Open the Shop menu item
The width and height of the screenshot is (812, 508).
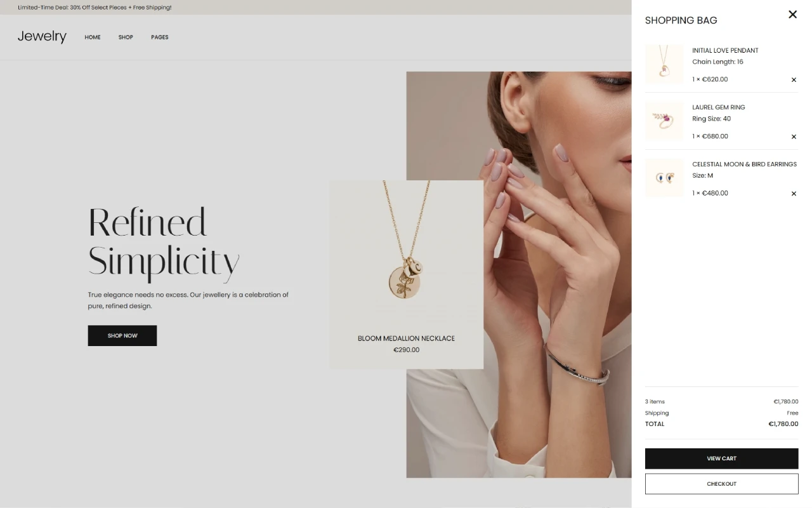[126, 37]
